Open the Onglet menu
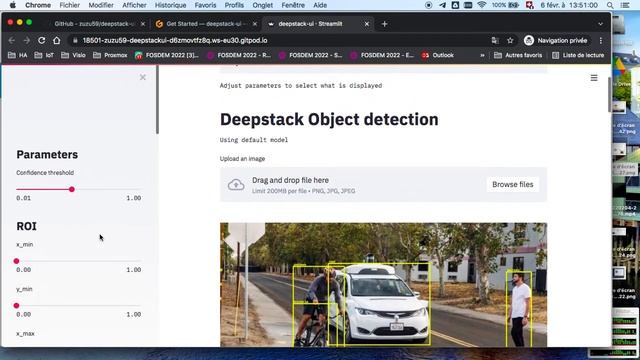Image resolution: width=640 pixels, height=360 pixels. click(262, 5)
